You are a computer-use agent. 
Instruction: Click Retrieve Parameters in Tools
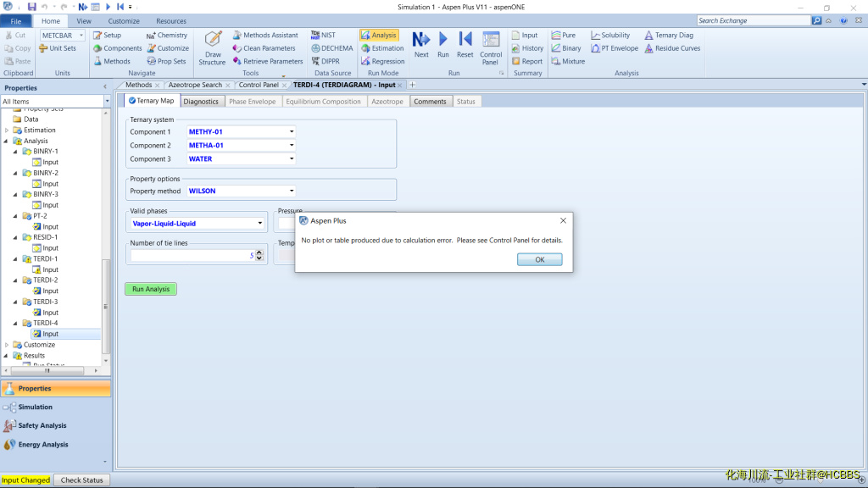point(267,61)
